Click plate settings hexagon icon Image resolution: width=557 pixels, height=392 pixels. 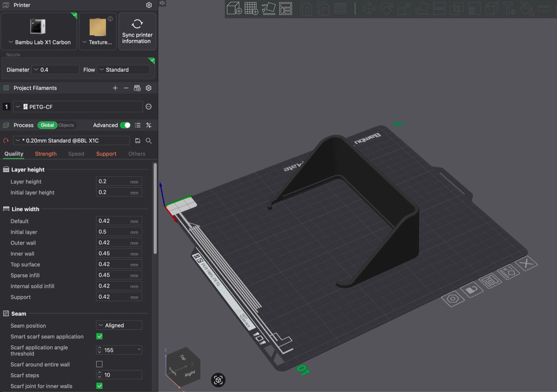(453, 299)
